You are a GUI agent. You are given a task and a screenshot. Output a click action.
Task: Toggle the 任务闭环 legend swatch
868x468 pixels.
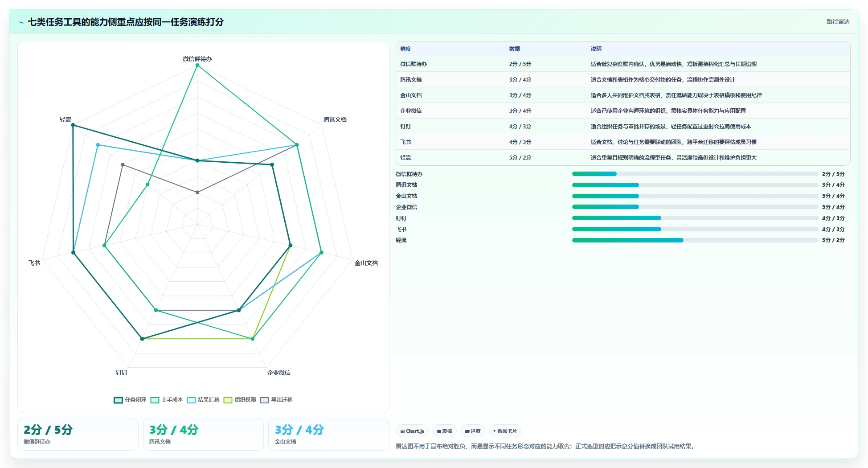point(118,400)
